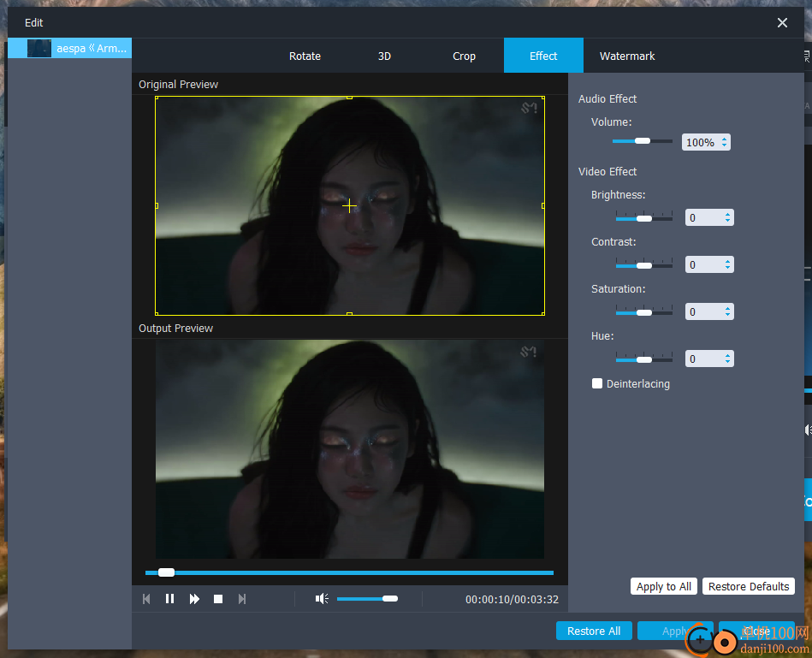Click left-middle crop handle in Original Preview
Screen dimensions: 812x658
click(157, 205)
